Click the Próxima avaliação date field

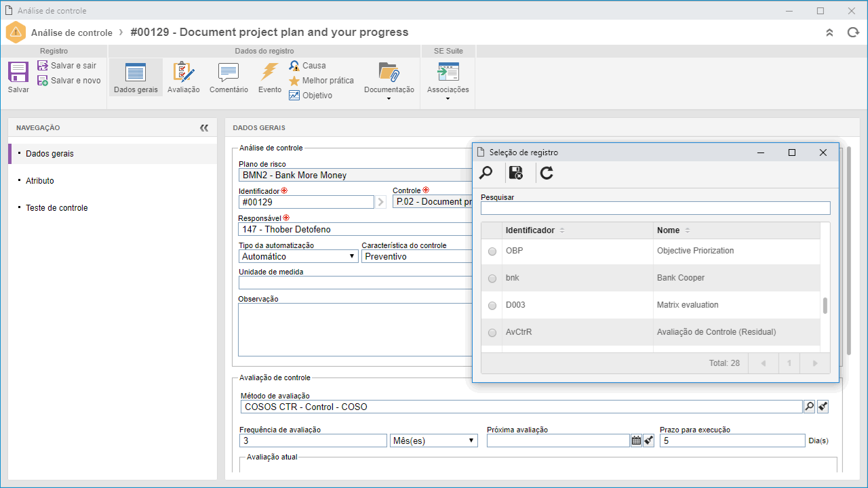(x=559, y=441)
